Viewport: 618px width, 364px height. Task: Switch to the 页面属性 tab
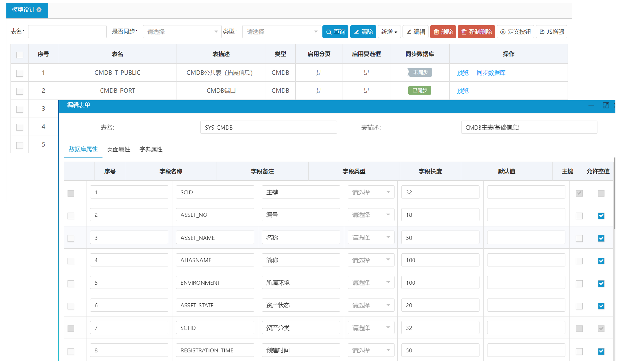click(x=119, y=149)
